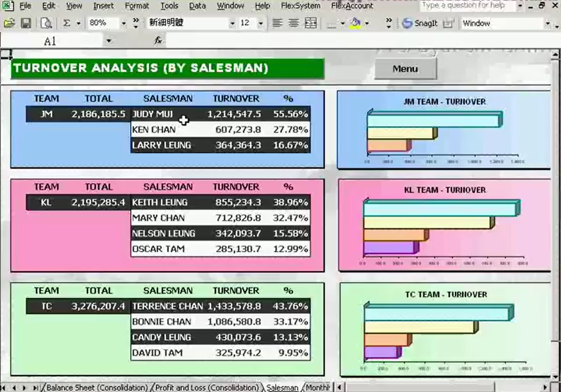Toggle merge and center

310,23
